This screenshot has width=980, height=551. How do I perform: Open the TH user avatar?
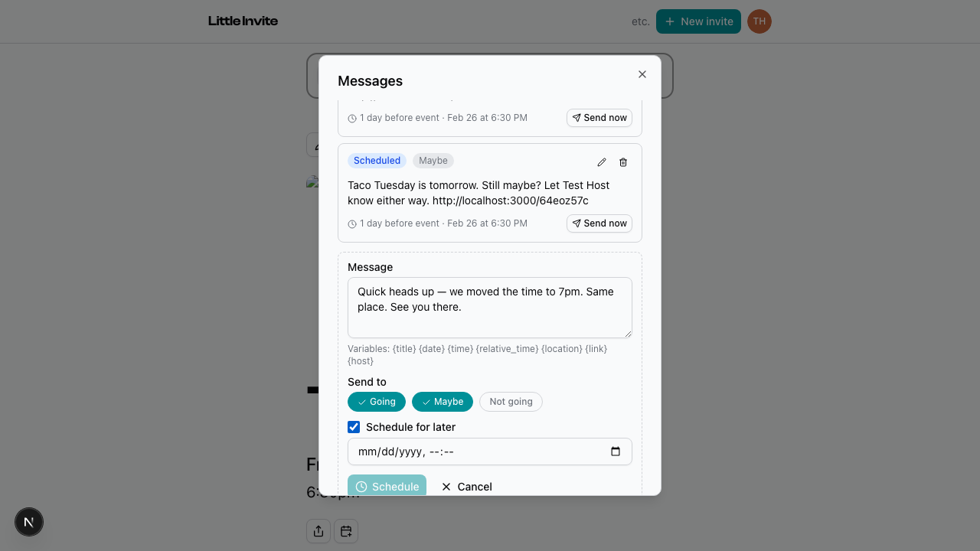(759, 21)
